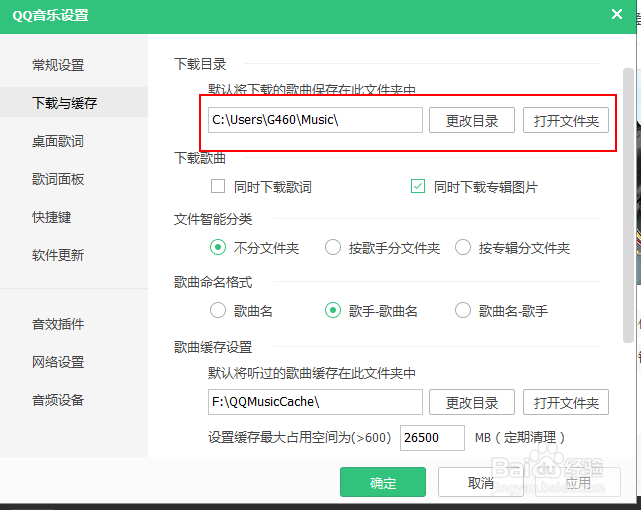Close the QQ音乐设置 dialog
The image size is (641, 510).
pos(617,14)
